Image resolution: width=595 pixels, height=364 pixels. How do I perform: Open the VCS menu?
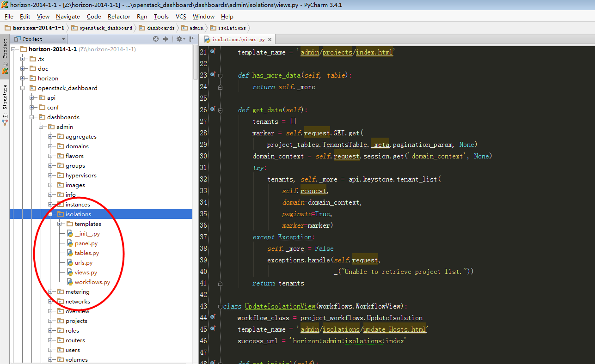pyautogui.click(x=181, y=16)
